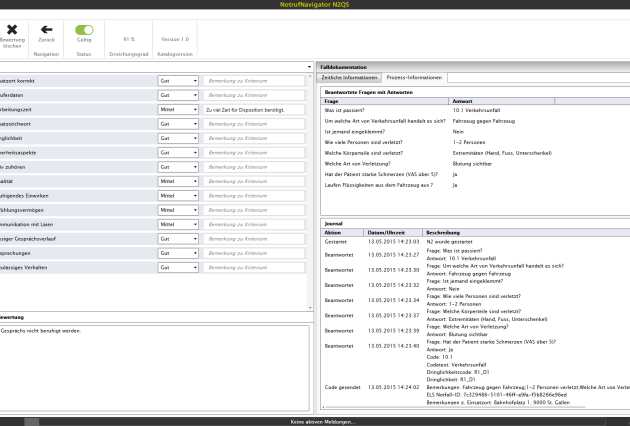The image size is (630, 426).
Task: Click the overall Bewertung comment text area
Action: [154, 368]
